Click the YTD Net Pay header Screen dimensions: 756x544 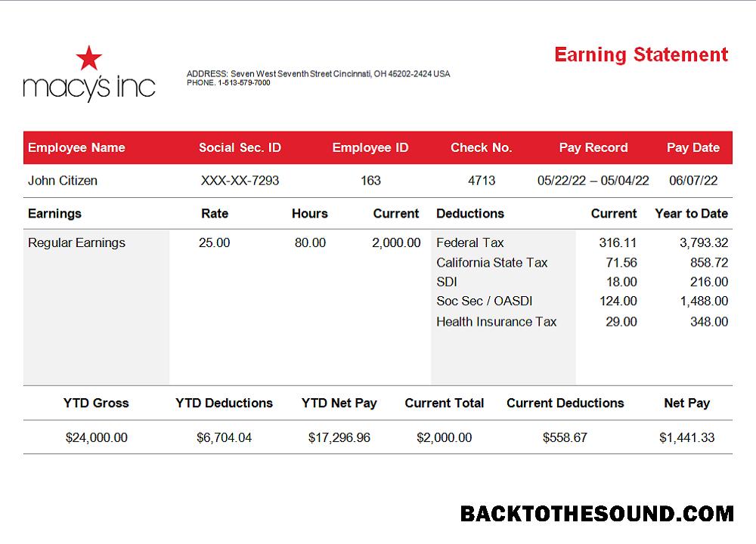(x=339, y=403)
